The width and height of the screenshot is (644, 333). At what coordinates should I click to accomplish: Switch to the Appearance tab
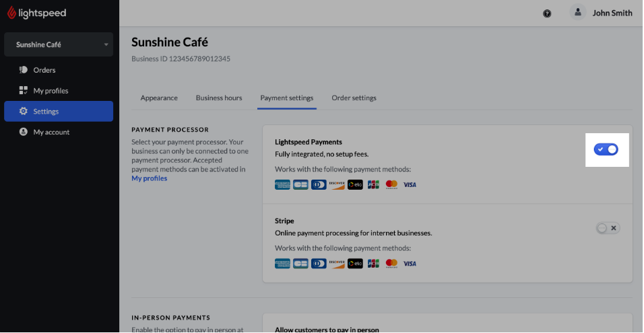coord(159,98)
